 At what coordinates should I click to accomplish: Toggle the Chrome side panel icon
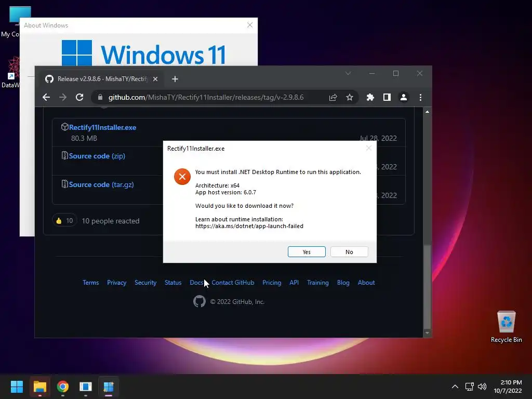pos(387,97)
